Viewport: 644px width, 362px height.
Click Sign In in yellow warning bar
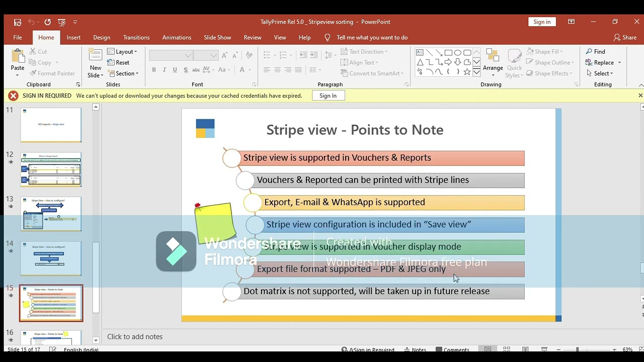(x=328, y=96)
